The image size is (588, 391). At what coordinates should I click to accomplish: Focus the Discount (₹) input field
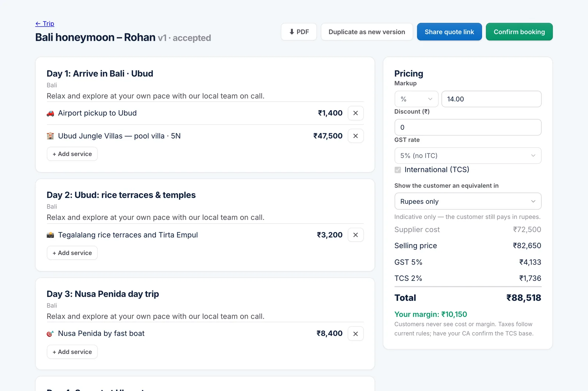(x=468, y=127)
